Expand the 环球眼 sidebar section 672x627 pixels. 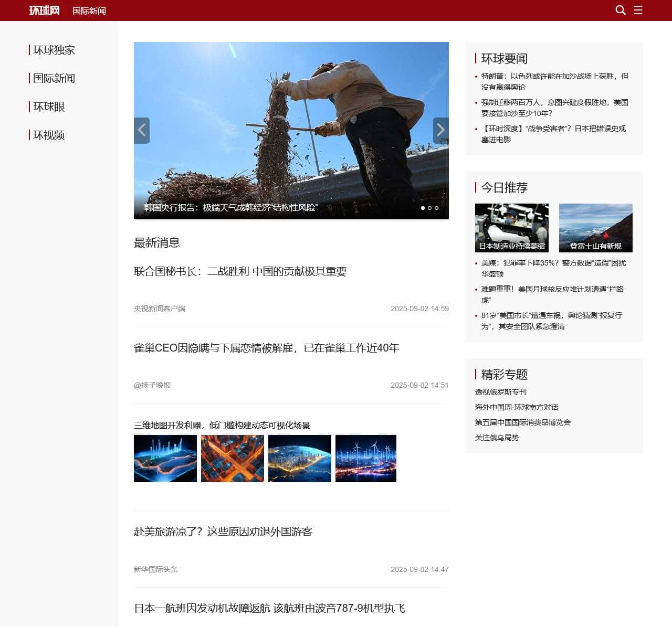pos(49,107)
